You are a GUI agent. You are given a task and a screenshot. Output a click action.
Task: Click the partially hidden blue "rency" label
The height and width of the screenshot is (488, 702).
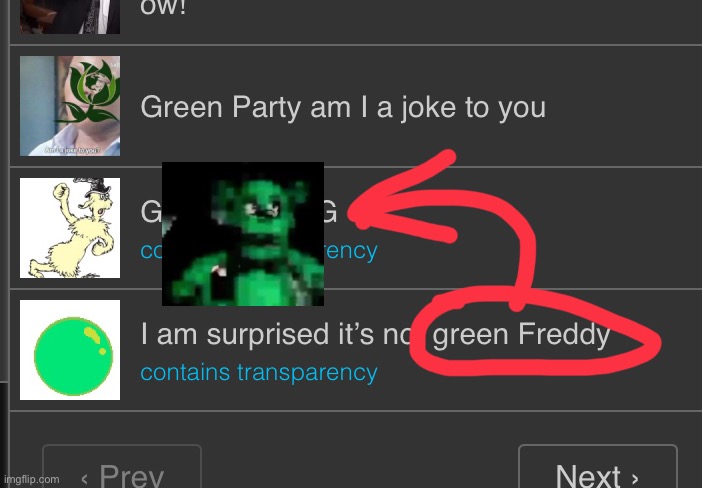[351, 251]
